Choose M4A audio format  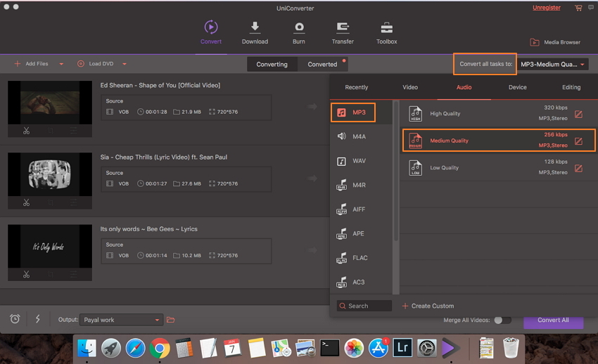coord(361,136)
